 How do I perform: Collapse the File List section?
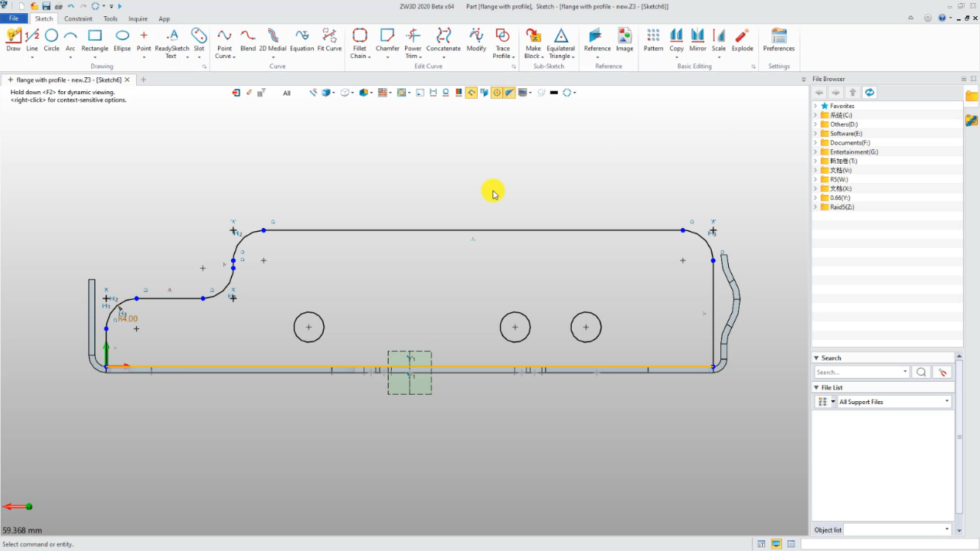coord(817,387)
